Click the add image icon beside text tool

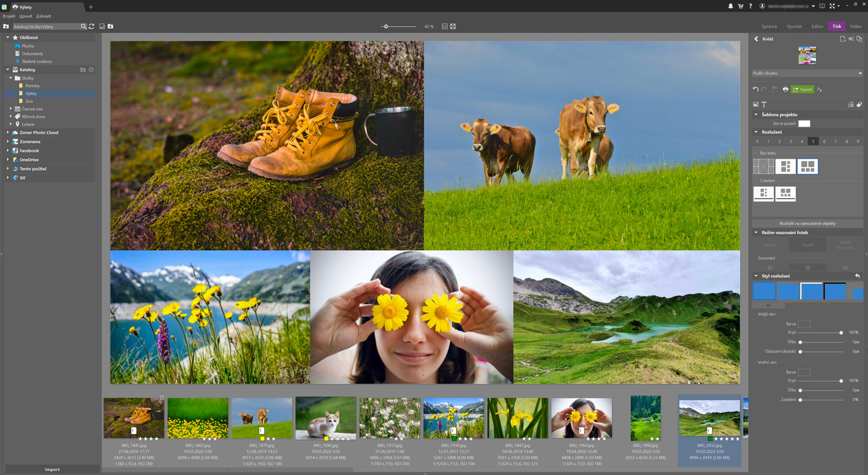click(x=756, y=105)
